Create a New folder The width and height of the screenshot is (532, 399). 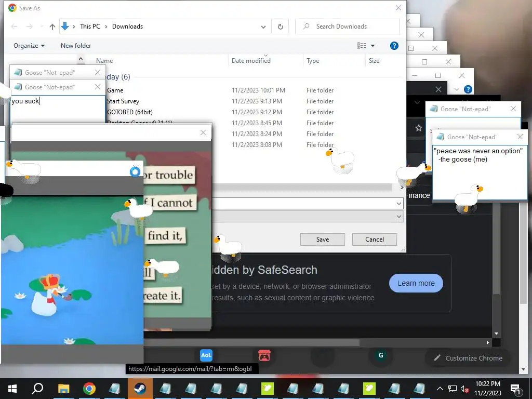tap(76, 46)
